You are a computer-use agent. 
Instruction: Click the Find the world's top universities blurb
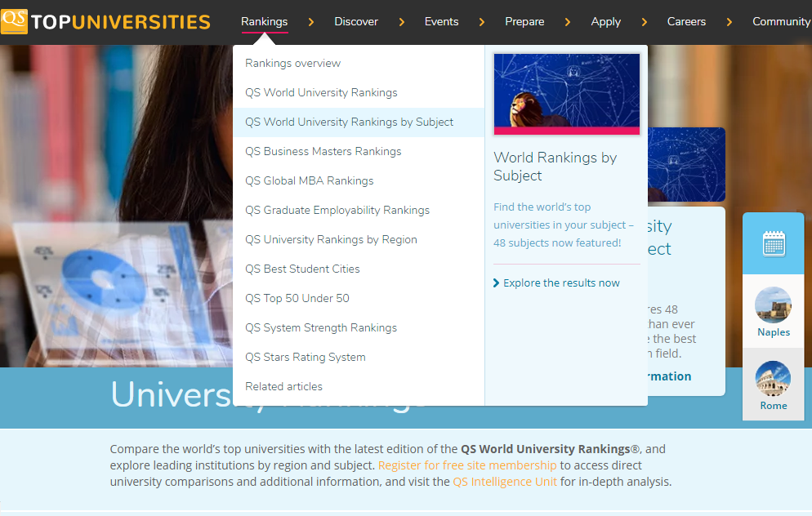click(564, 225)
